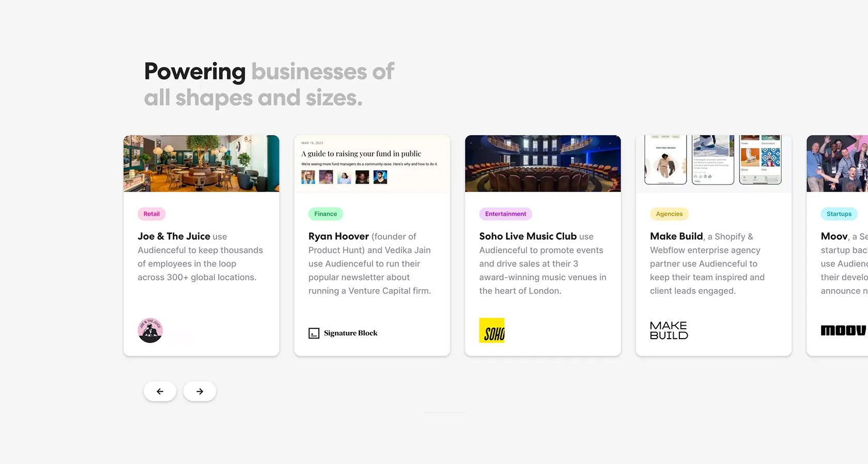Click the previous arrow carousel button
The width and height of the screenshot is (868, 464).
(160, 391)
